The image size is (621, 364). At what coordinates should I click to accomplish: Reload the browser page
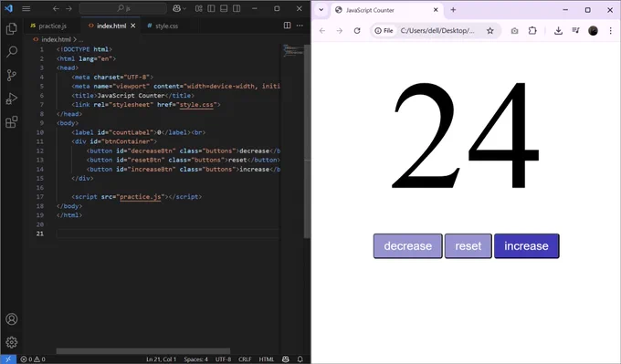pos(357,31)
